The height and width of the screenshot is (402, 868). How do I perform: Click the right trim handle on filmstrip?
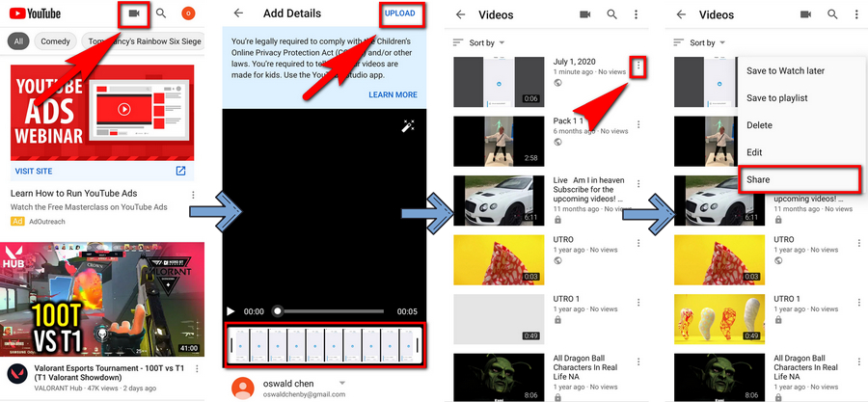tap(418, 344)
